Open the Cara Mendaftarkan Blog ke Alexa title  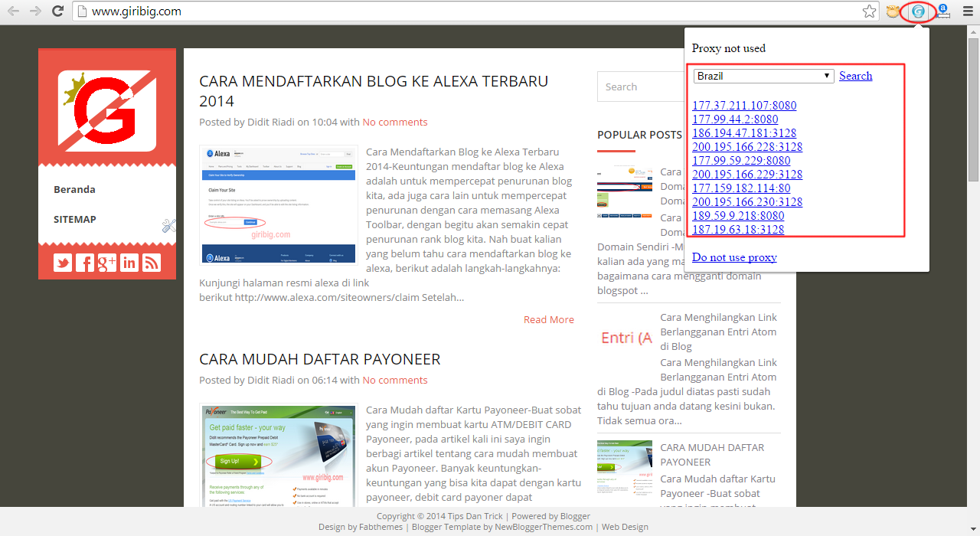374,91
